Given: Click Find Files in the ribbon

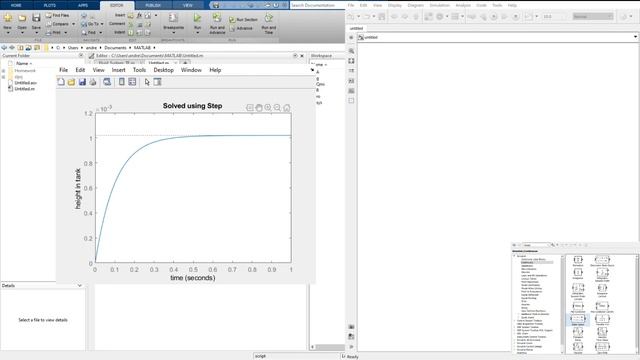Looking at the screenshot, I should (57, 15).
